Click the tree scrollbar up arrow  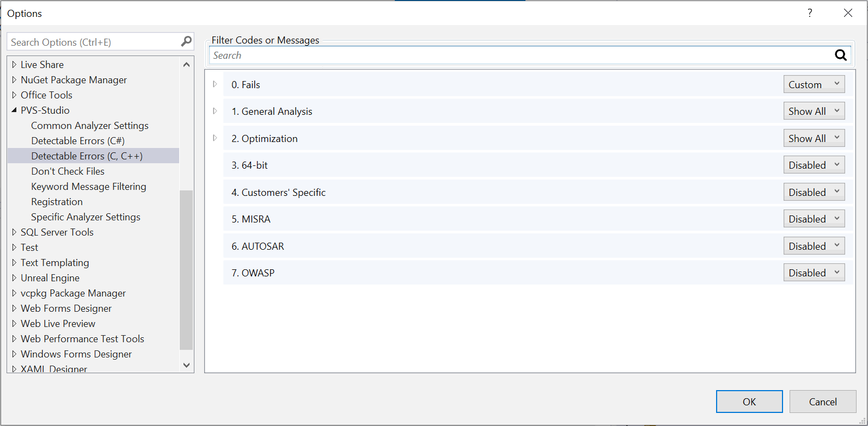click(x=186, y=64)
